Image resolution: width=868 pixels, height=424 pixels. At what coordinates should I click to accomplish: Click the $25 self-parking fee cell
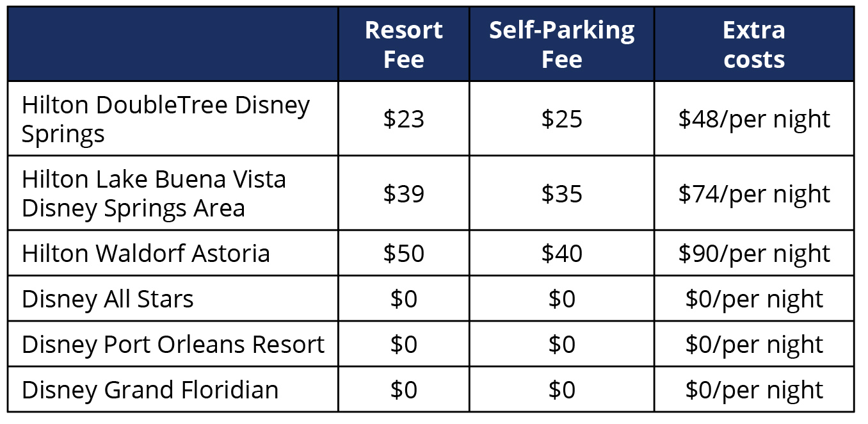562,118
